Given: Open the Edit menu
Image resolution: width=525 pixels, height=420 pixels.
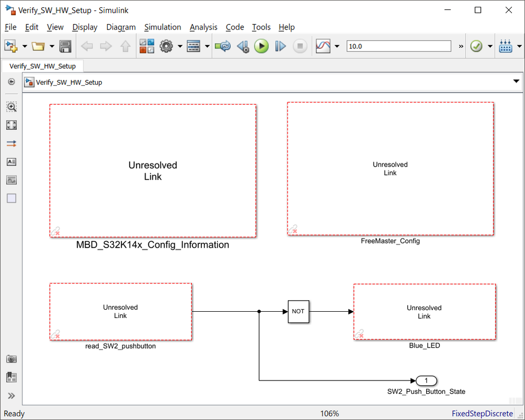Looking at the screenshot, I should point(32,27).
